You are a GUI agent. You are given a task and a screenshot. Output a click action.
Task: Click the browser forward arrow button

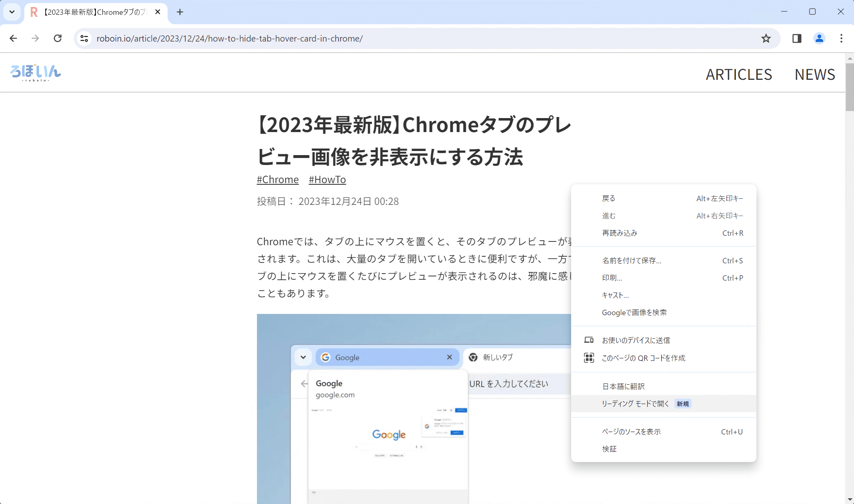point(35,38)
